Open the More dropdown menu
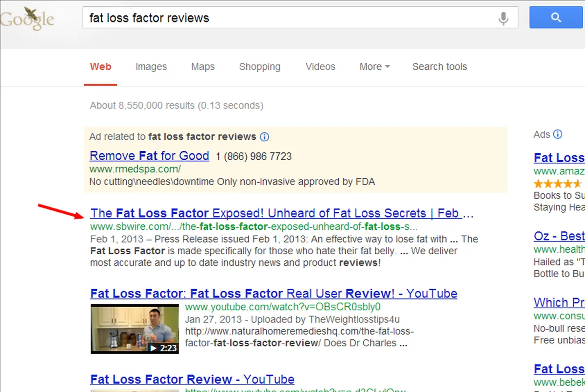The width and height of the screenshot is (585, 392). [x=374, y=67]
